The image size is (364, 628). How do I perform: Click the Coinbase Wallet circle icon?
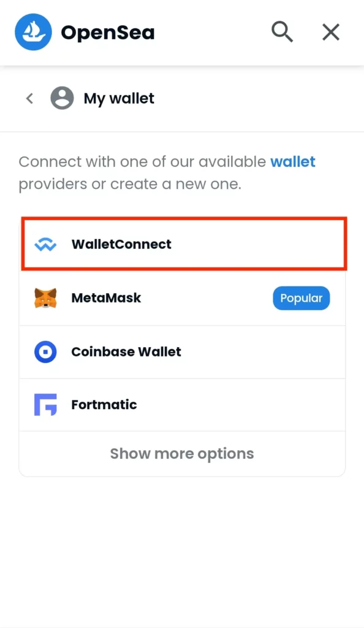[x=45, y=351]
